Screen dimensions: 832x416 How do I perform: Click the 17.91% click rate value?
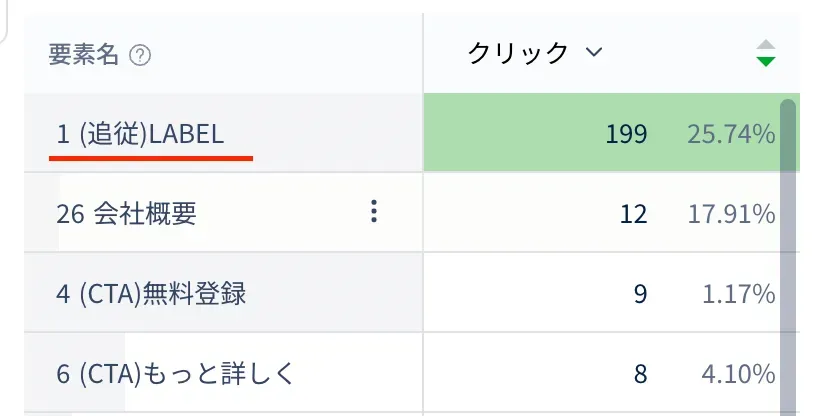(x=730, y=213)
